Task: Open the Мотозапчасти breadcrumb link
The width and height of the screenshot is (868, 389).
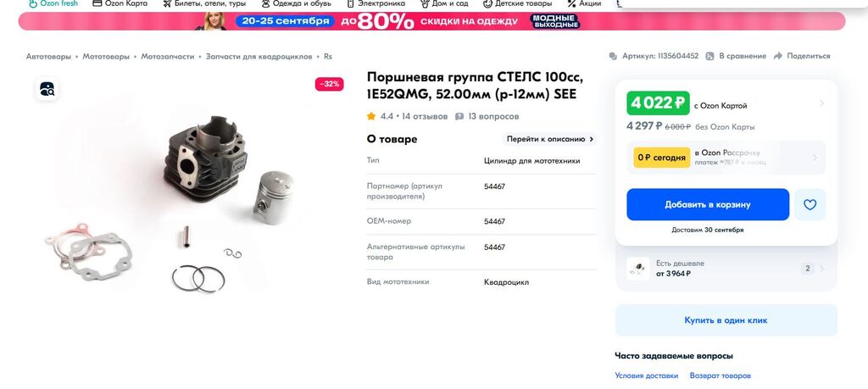Action: [x=168, y=57]
